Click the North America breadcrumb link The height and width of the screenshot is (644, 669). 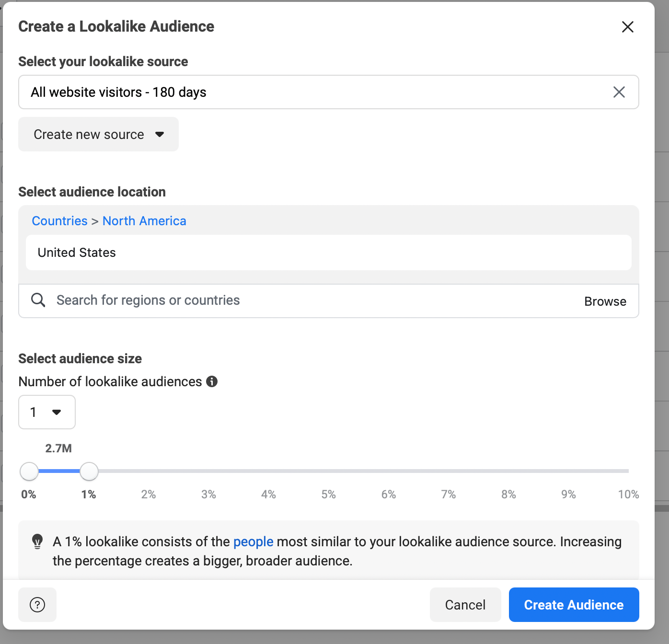[x=144, y=221]
